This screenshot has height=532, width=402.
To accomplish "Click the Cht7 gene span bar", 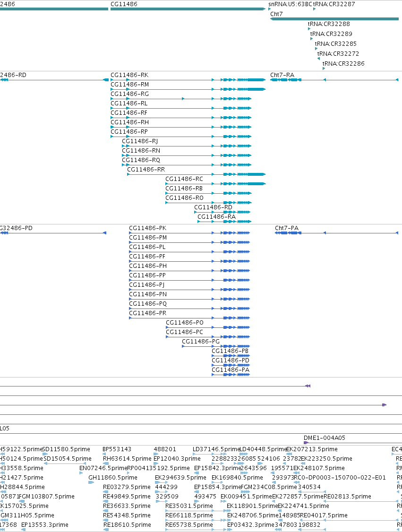I will (x=334, y=19).
